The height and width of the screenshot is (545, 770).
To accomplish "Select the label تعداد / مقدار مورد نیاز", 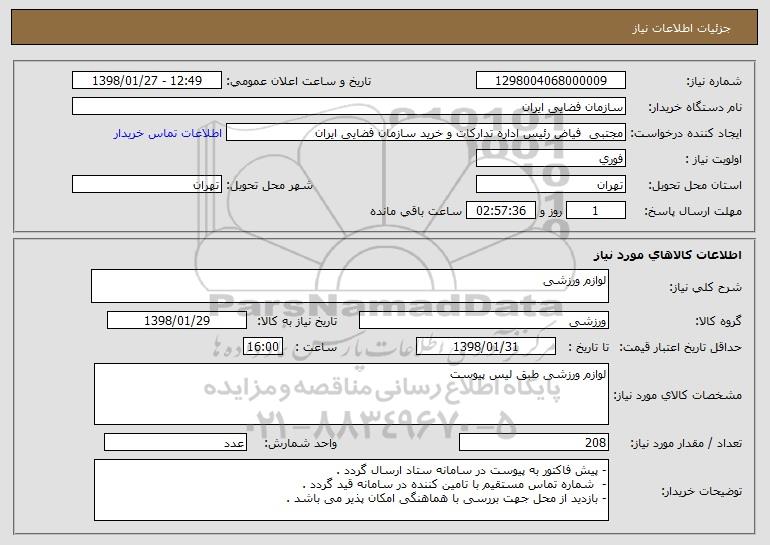I will pyautogui.click(x=686, y=443).
